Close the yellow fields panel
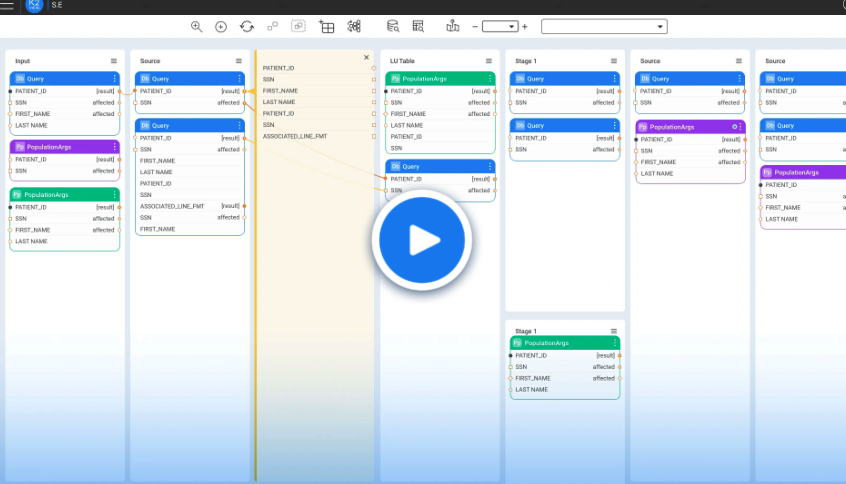Viewport: 846px width, 484px height. point(366,58)
